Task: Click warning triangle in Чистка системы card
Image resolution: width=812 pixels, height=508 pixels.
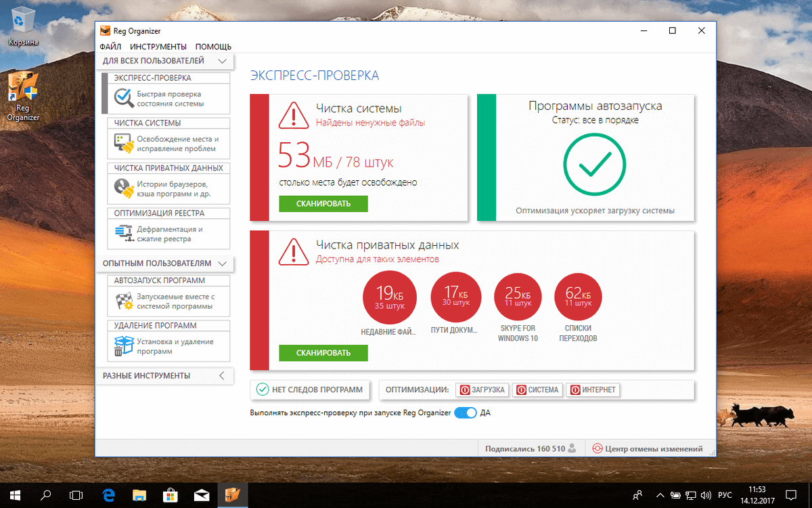Action: (293, 114)
